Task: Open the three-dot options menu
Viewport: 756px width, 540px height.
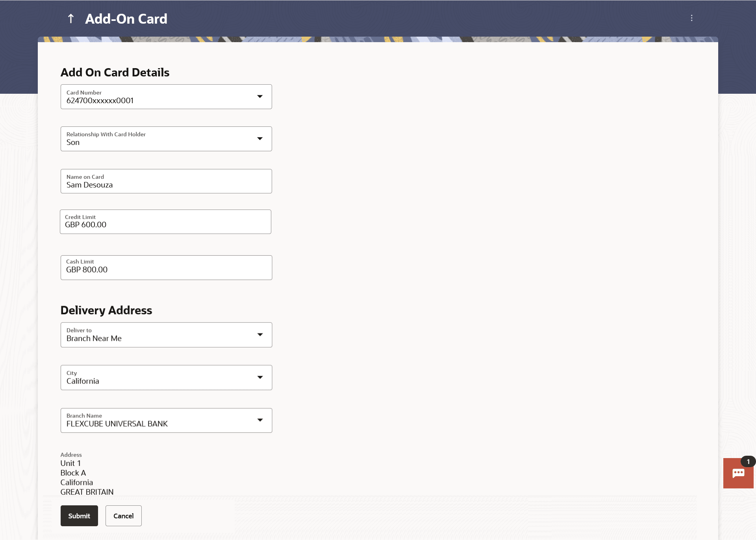Action: click(x=691, y=18)
